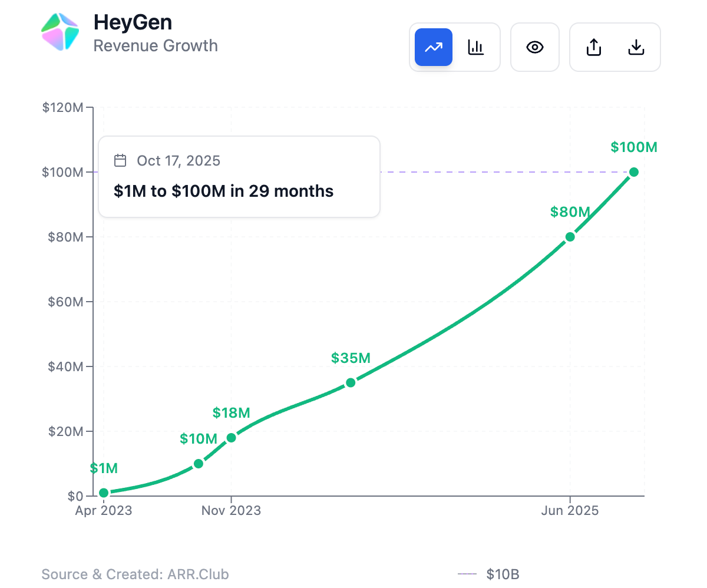Click the green $10M value label
The image size is (707, 588).
pyautogui.click(x=199, y=438)
